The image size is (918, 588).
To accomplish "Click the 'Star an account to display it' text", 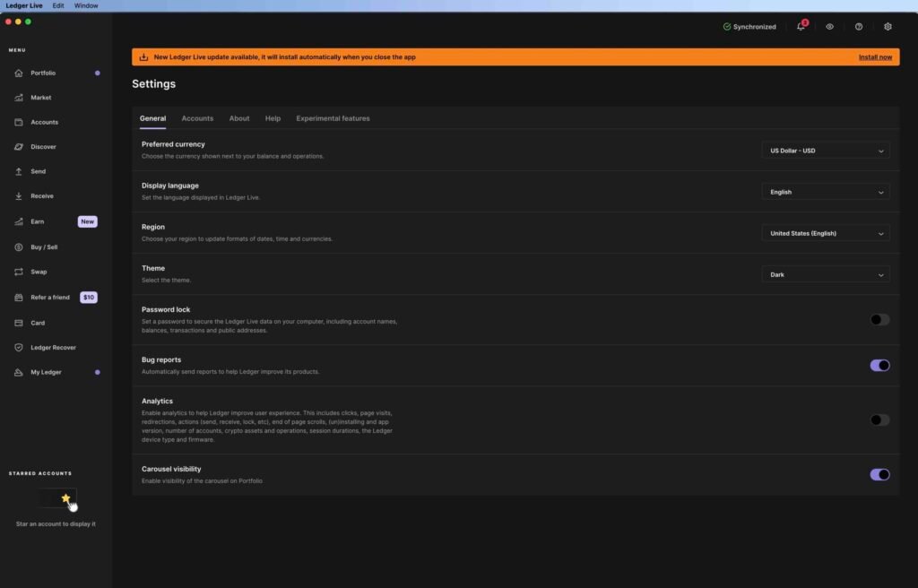I will pos(56,524).
